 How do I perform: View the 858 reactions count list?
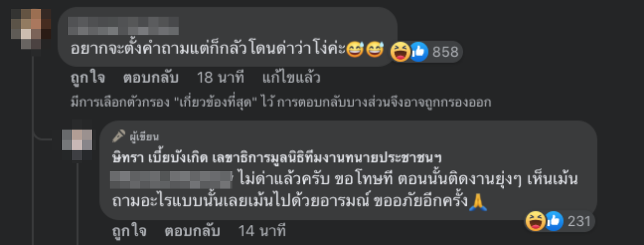[x=445, y=52]
